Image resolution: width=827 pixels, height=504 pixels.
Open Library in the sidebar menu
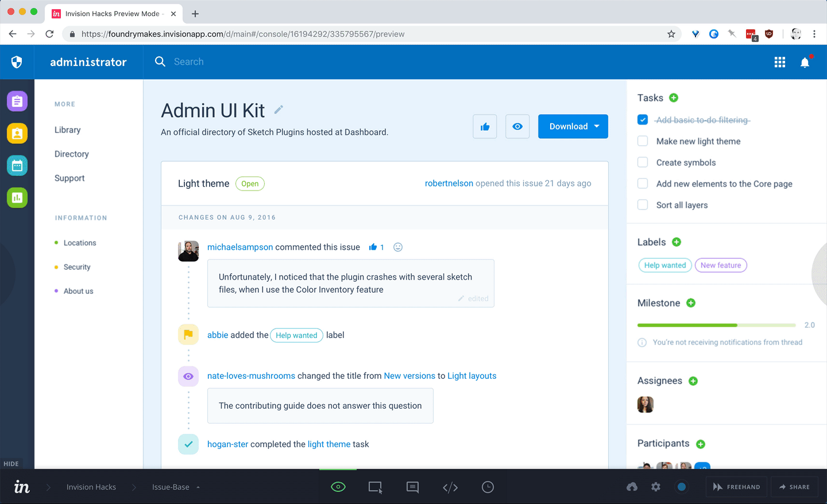point(67,130)
